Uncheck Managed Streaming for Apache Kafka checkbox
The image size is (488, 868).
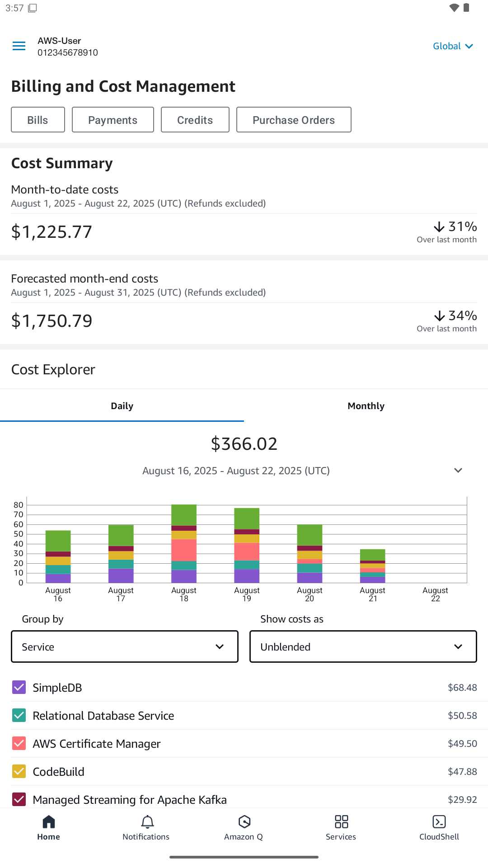[x=19, y=800]
